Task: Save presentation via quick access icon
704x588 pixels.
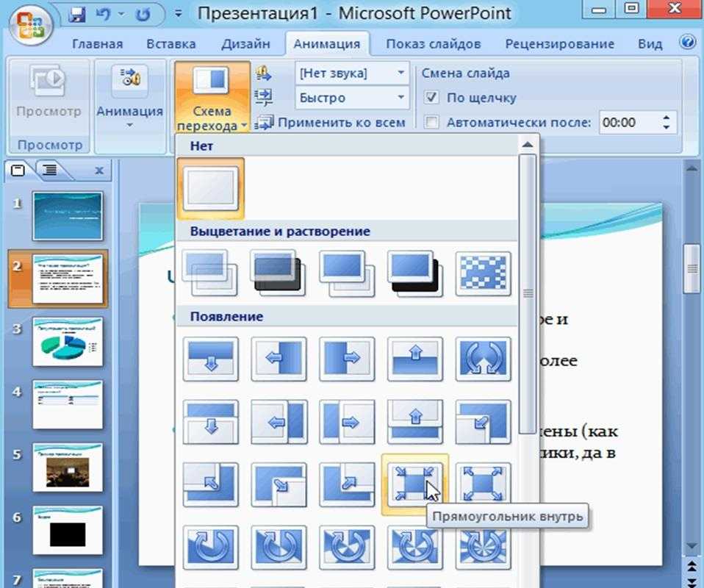Action: coord(76,15)
